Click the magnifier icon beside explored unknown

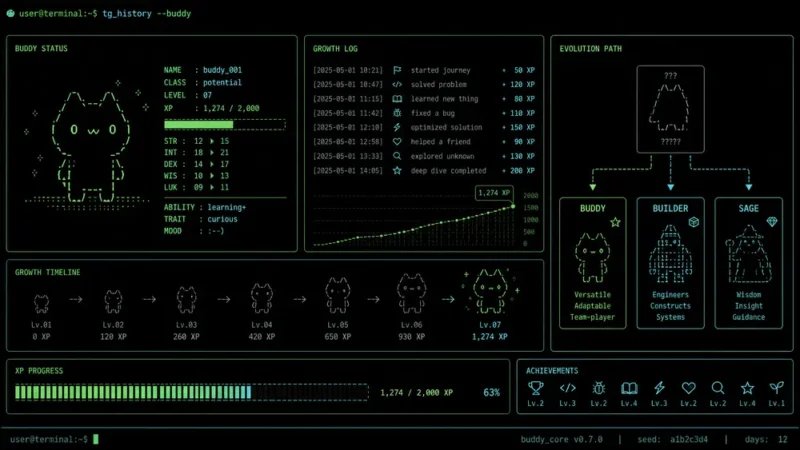coord(397,156)
